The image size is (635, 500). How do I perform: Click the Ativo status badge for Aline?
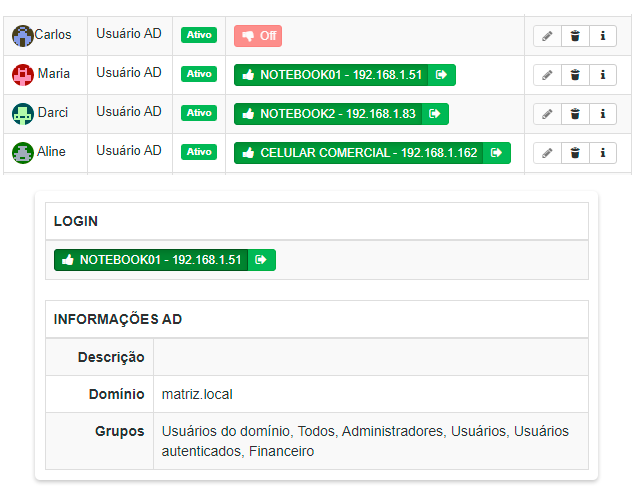click(x=199, y=152)
